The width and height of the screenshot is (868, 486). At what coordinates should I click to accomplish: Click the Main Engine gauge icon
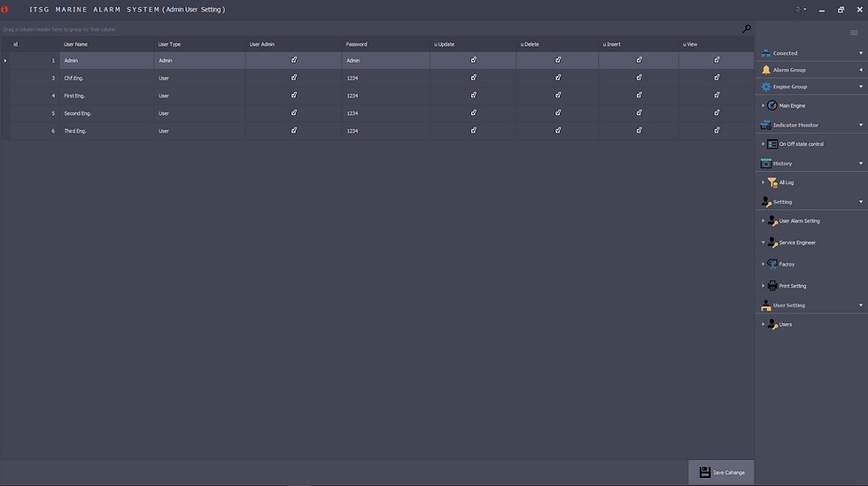pyautogui.click(x=772, y=105)
